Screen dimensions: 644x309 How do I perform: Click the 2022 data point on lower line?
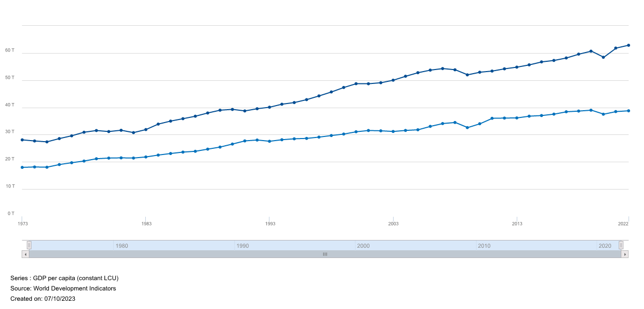click(x=629, y=111)
